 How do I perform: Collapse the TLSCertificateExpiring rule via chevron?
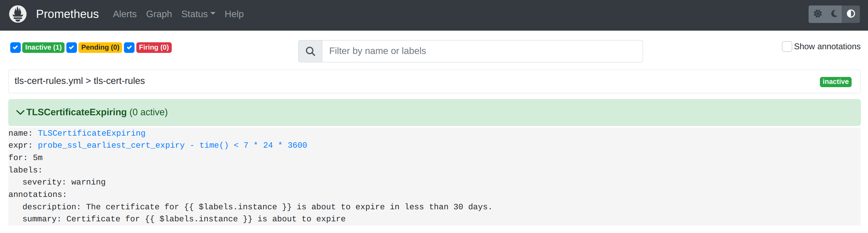coord(20,112)
